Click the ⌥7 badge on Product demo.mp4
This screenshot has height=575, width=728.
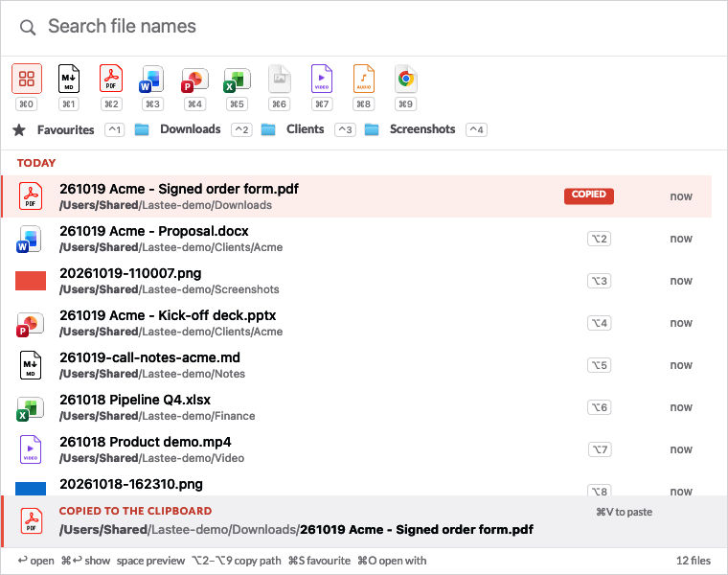[x=599, y=450]
